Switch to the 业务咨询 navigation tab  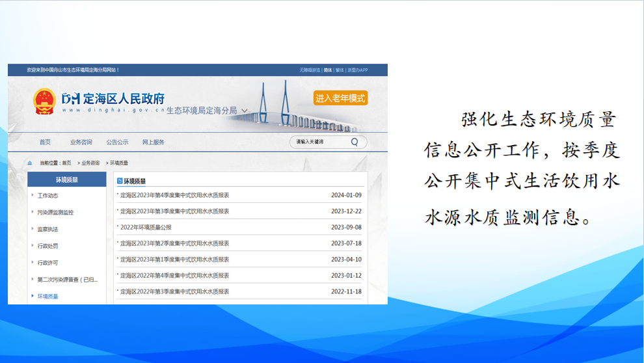(x=81, y=142)
